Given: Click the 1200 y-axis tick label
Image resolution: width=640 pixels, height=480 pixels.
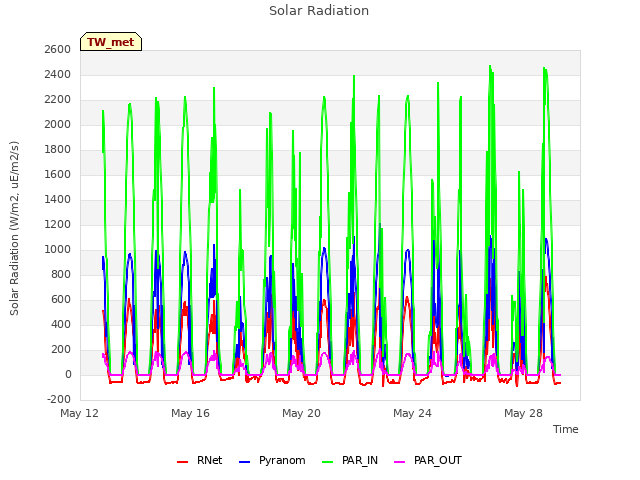Looking at the screenshot, I should tap(58, 224).
